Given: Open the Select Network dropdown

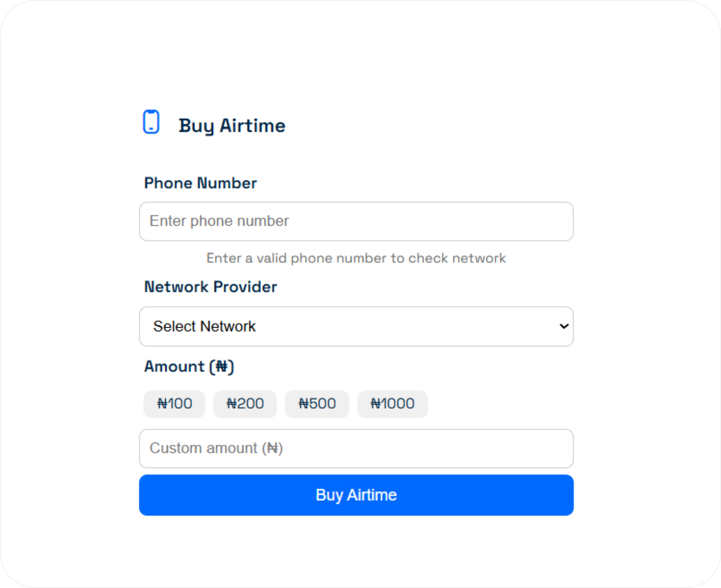Looking at the screenshot, I should click(x=356, y=326).
